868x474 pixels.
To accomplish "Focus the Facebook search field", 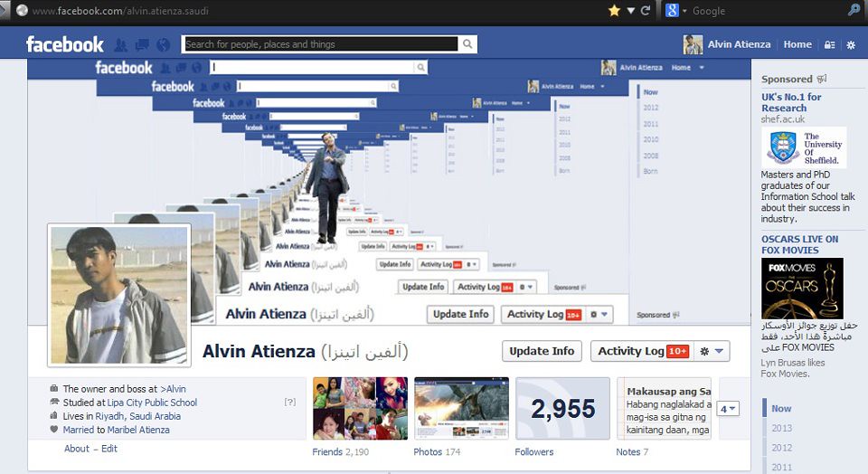I will pyautogui.click(x=321, y=44).
